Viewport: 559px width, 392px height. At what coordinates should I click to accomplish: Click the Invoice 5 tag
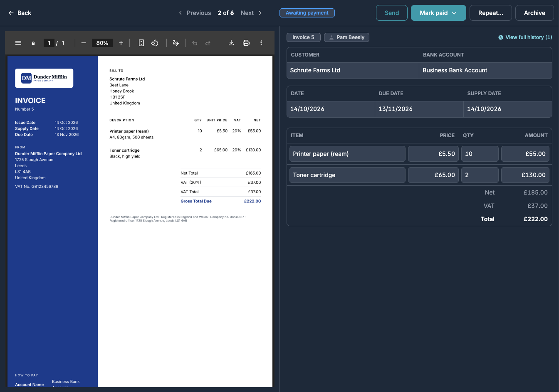tap(303, 37)
